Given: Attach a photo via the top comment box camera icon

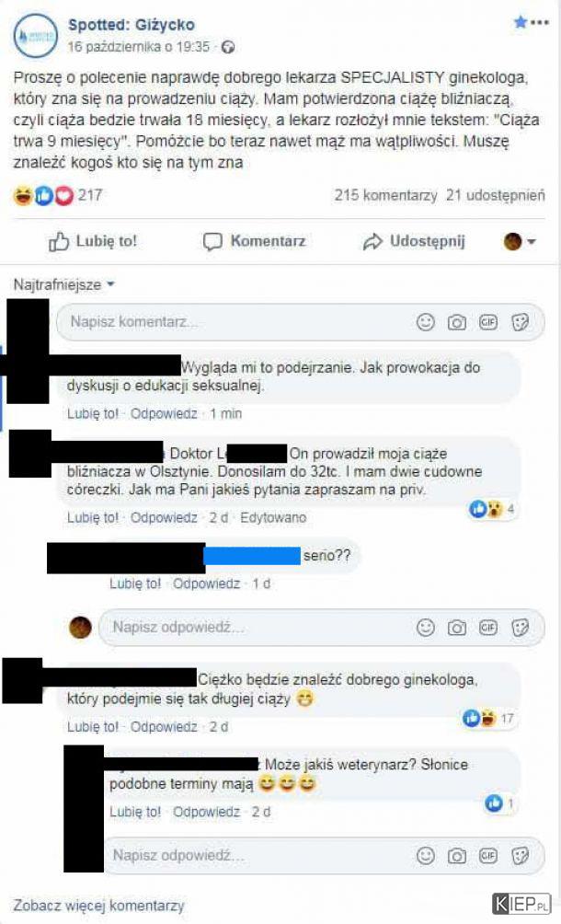Looking at the screenshot, I should pyautogui.click(x=457, y=322).
